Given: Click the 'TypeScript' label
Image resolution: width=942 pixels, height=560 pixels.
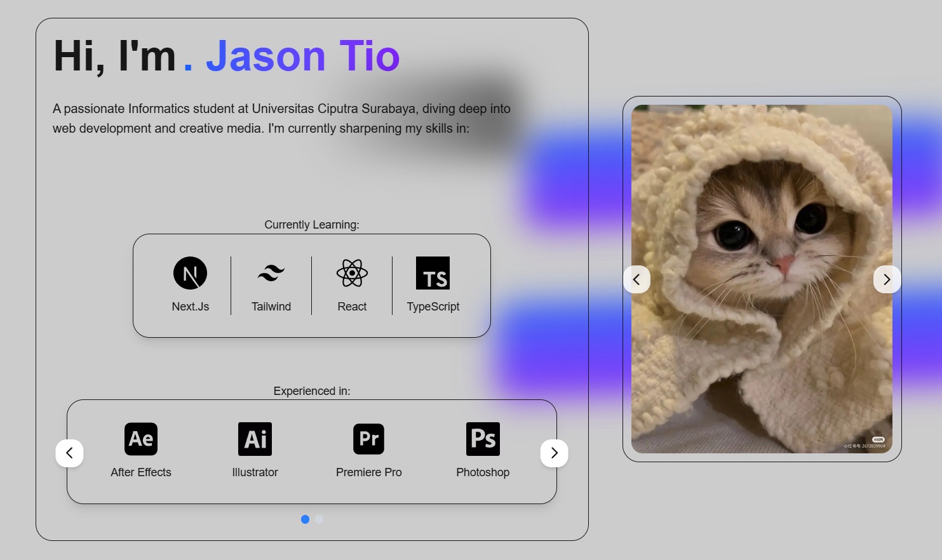Looking at the screenshot, I should click(x=433, y=307).
